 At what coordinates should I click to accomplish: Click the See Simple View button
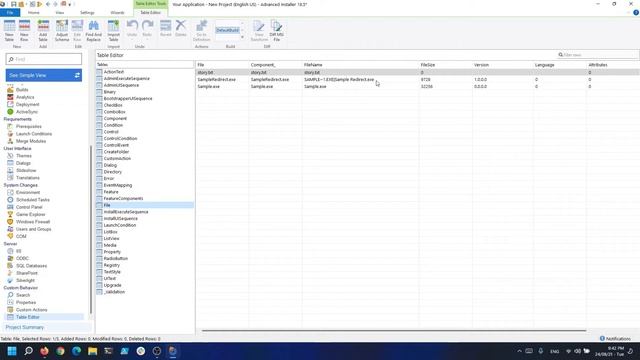[x=44, y=76]
